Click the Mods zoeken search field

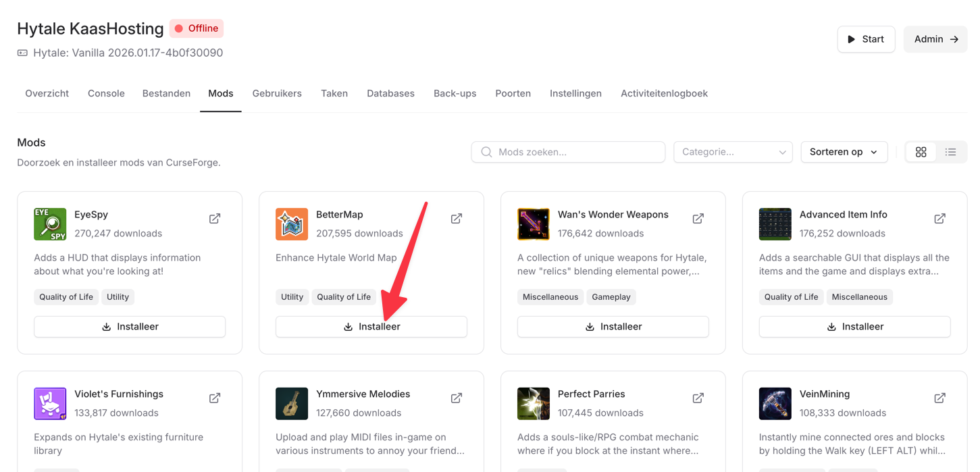(568, 152)
